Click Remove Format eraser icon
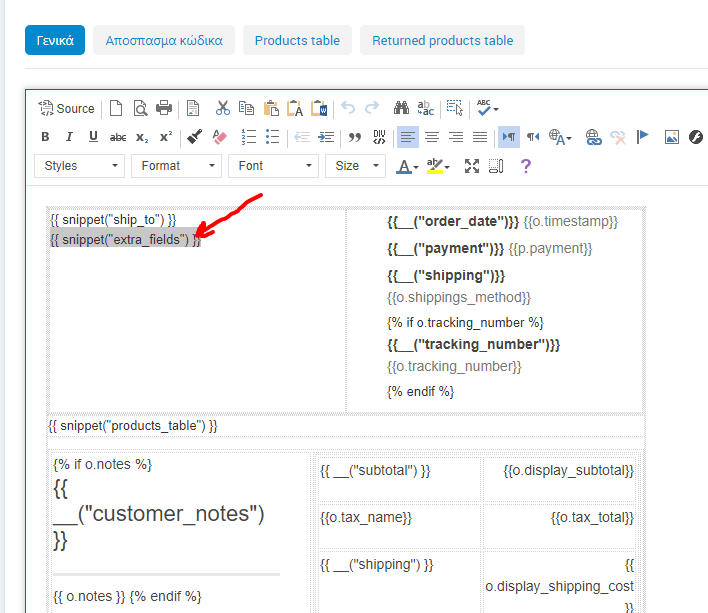Image resolution: width=708 pixels, height=613 pixels. click(x=219, y=137)
